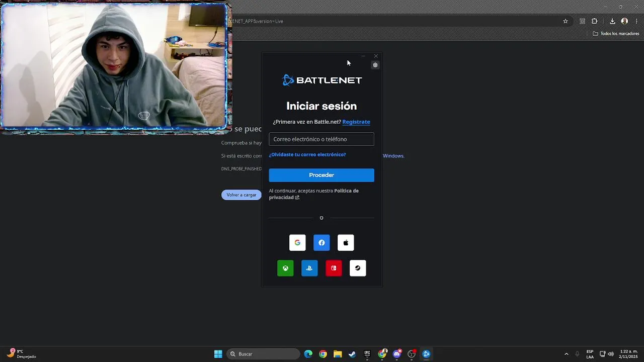Click the Proceder button

tap(321, 175)
